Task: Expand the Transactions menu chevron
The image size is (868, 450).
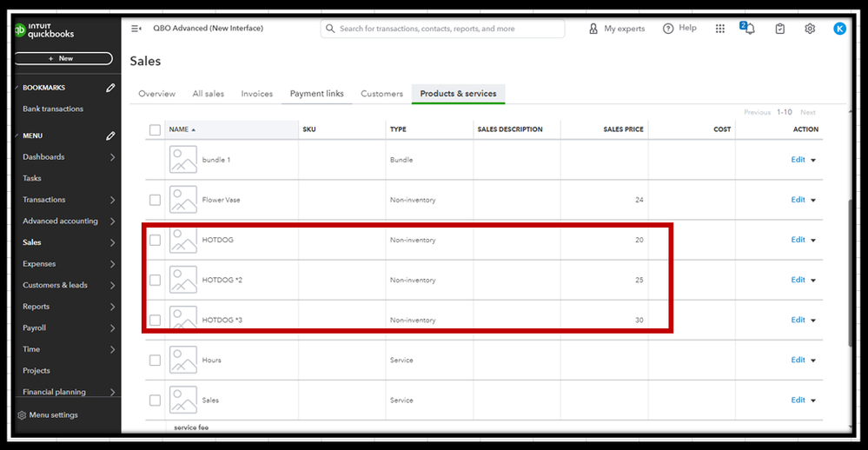Action: coord(112,200)
